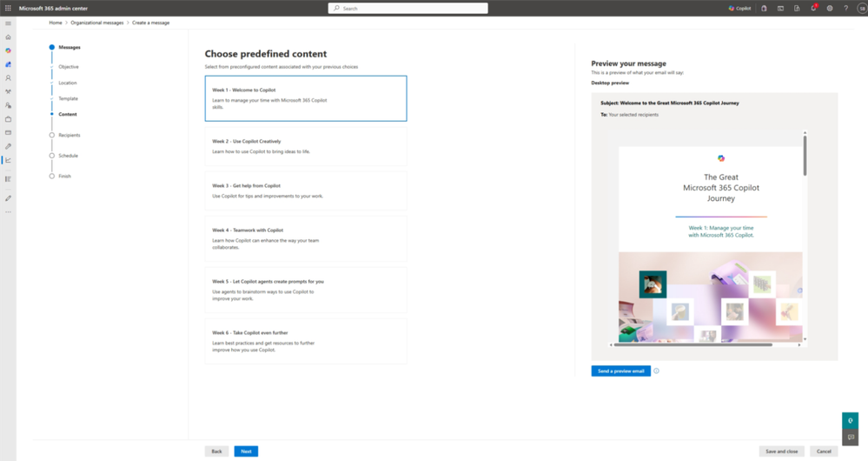Click the preview vertical scrollbar thumb
This screenshot has width=868, height=461.
tap(805, 156)
